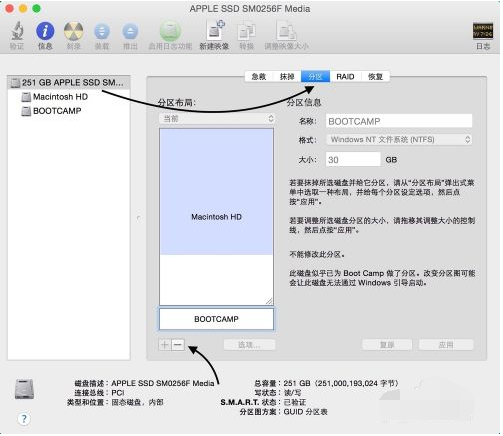
Task: Click the 不能修改此分区 notice text
Action: click(317, 255)
